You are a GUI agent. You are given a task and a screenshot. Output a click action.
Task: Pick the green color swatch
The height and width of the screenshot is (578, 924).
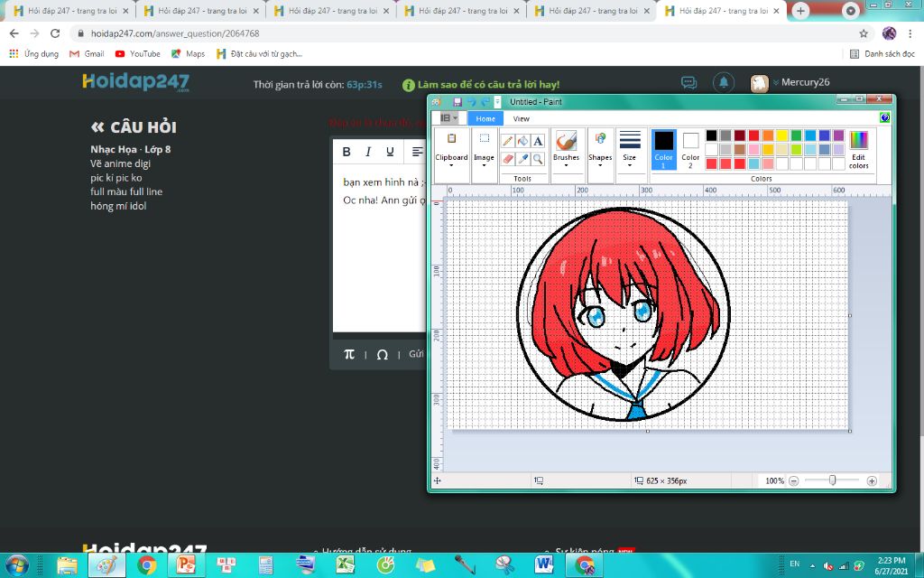click(x=796, y=135)
